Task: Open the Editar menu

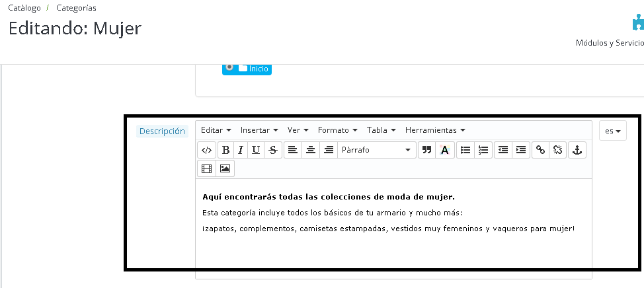Action: coord(216,130)
